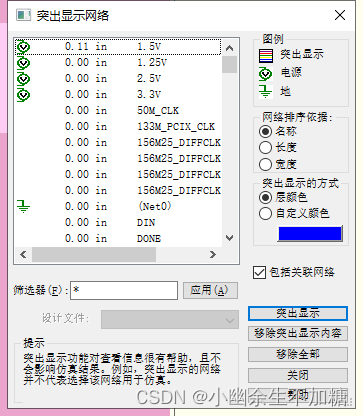Click 移除突出显示内容 button
363x416 pixels.
coord(298,333)
